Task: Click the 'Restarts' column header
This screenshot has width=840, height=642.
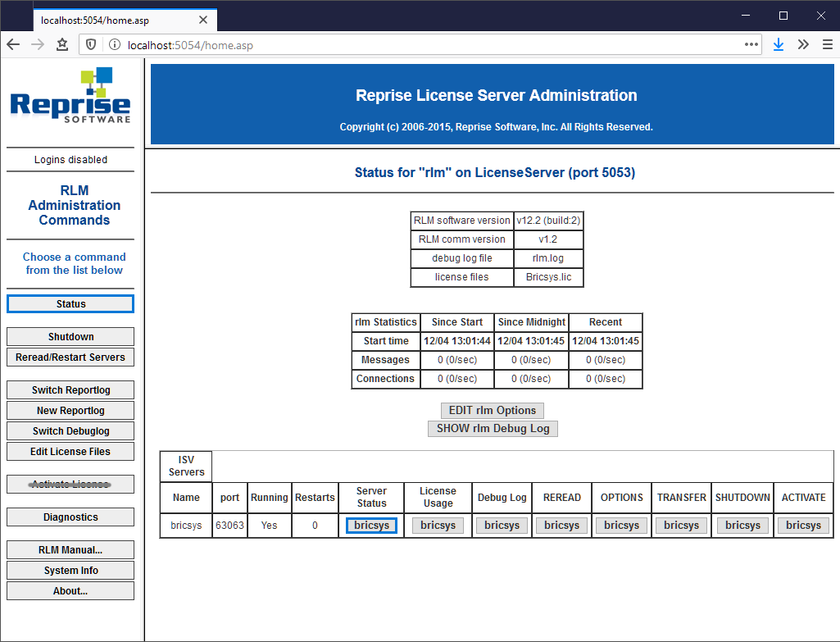Action: [x=315, y=498]
